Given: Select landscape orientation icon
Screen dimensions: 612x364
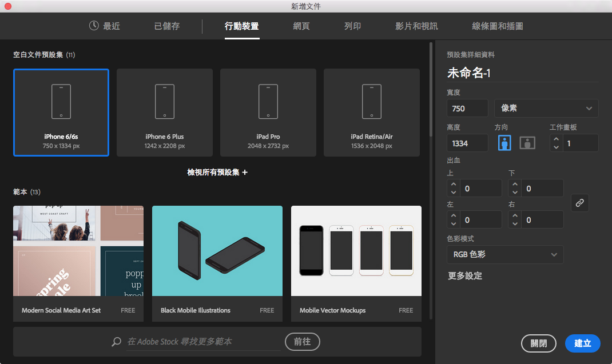Looking at the screenshot, I should (x=527, y=143).
